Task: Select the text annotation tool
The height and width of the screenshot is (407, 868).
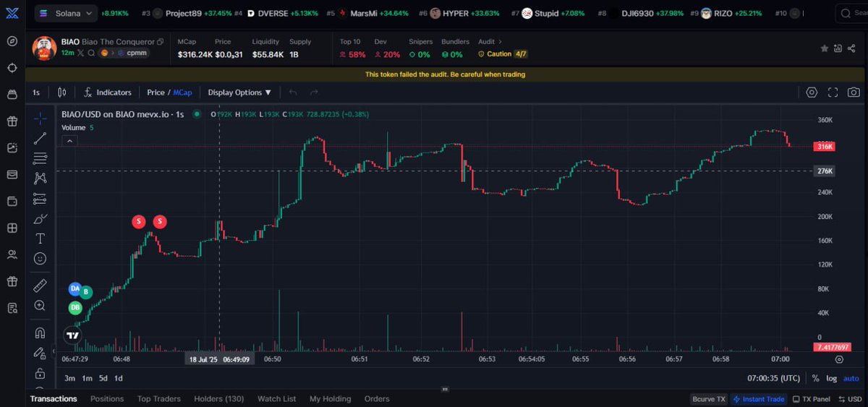Action: [40, 239]
